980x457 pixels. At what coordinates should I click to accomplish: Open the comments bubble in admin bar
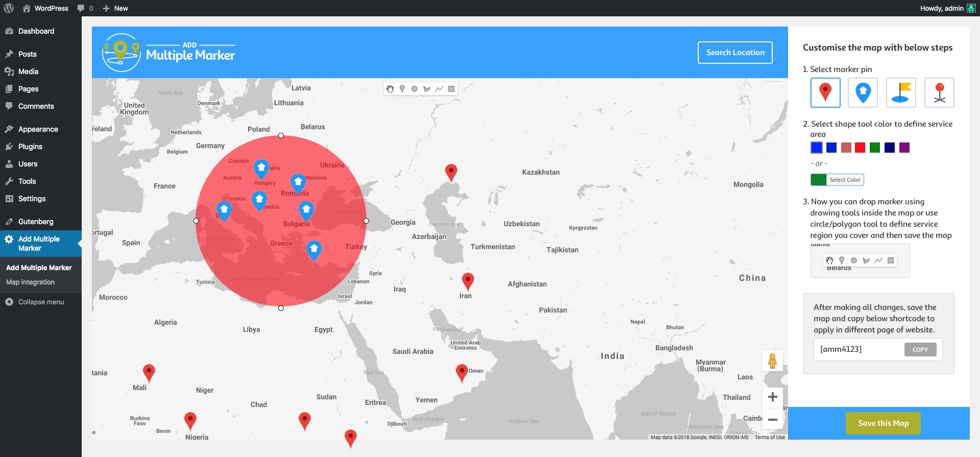[x=85, y=8]
